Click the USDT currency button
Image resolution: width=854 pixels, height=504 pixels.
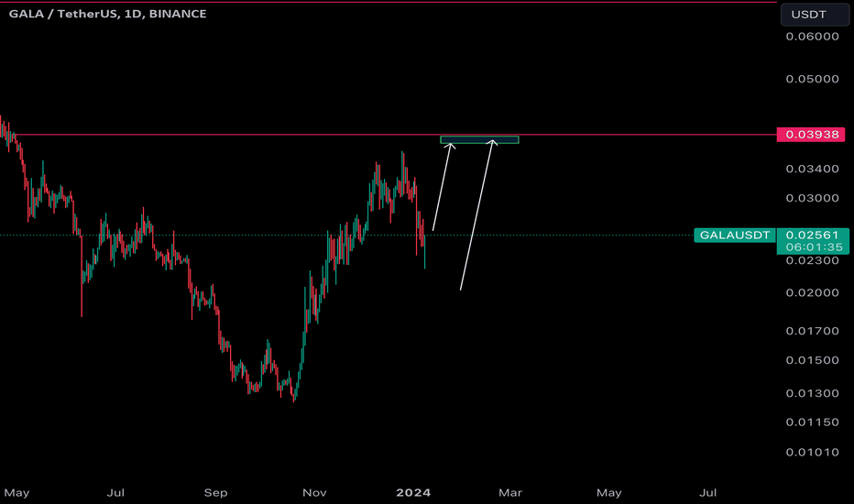click(x=815, y=15)
